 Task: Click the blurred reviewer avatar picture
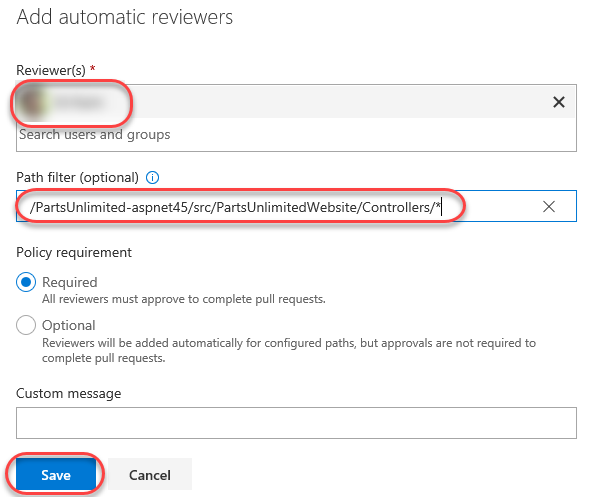click(x=32, y=102)
